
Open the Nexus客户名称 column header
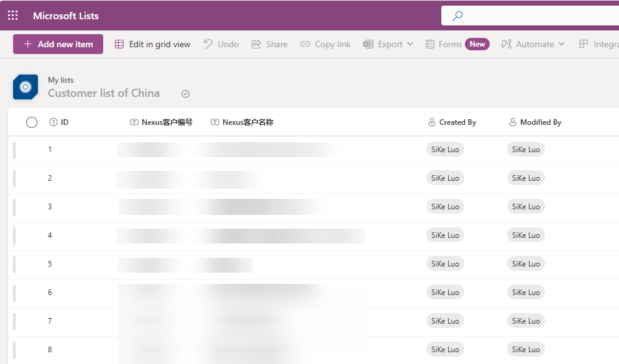[242, 122]
